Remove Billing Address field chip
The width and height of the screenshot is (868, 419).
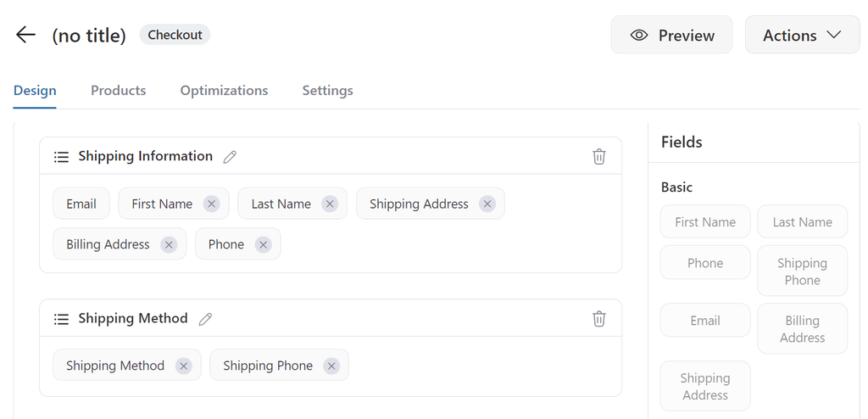click(x=169, y=244)
